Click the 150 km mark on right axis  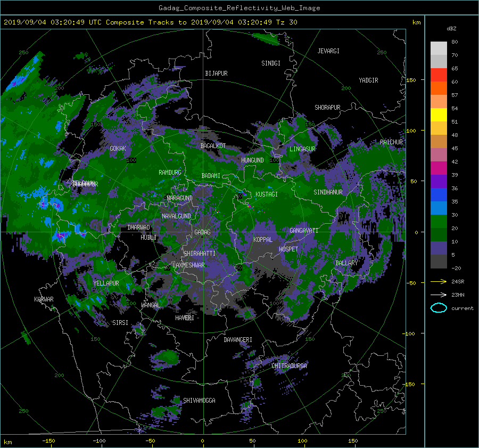pos(411,80)
